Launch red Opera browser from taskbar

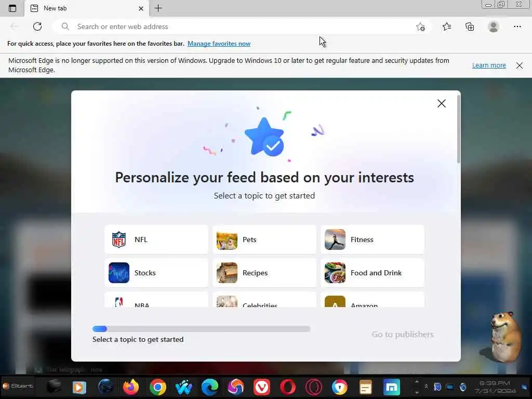(288, 387)
